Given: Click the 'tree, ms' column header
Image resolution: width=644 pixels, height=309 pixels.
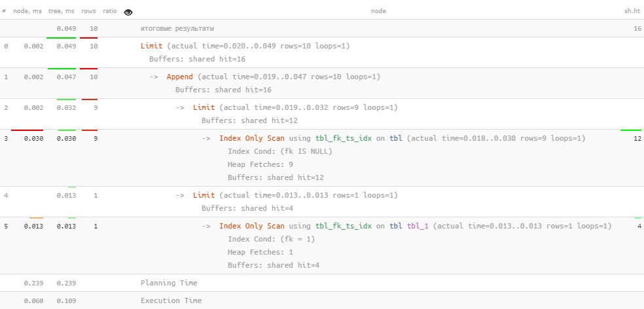Looking at the screenshot, I should pyautogui.click(x=62, y=11).
